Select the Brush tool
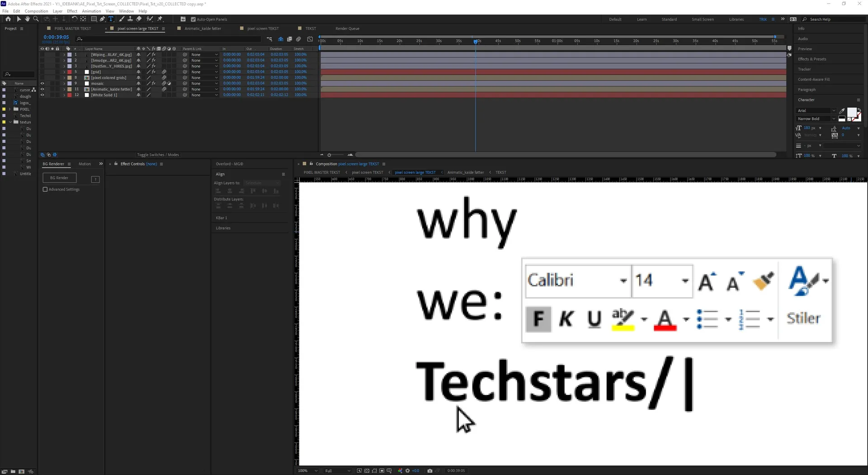Screen dimensions: 868x475 [122, 19]
